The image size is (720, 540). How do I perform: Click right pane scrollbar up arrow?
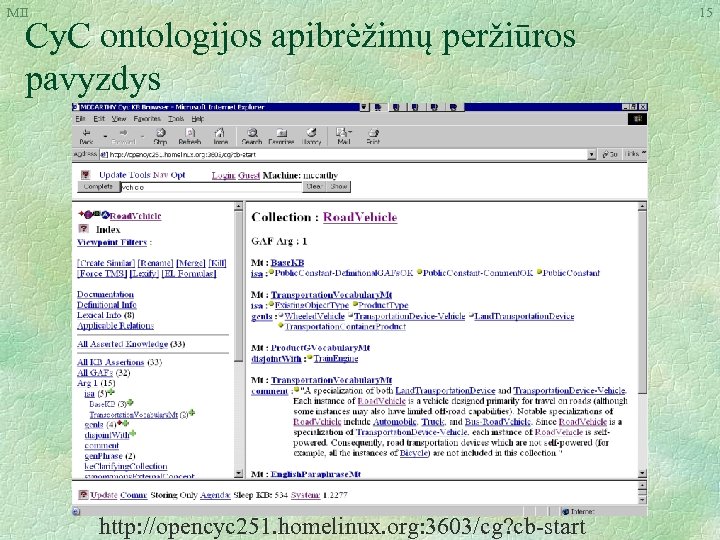point(642,207)
